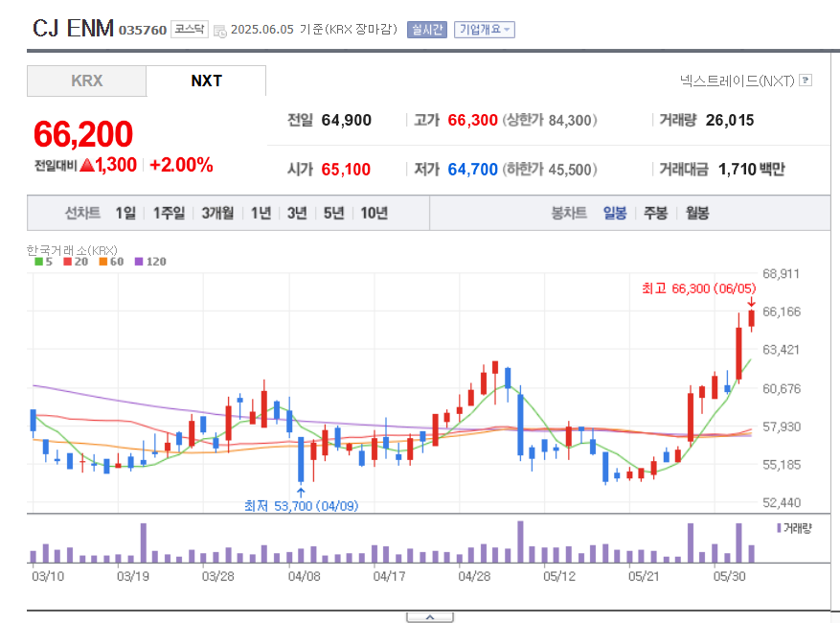840x623 pixels.
Task: Click the 05/30 date axis label
Action: [729, 576]
